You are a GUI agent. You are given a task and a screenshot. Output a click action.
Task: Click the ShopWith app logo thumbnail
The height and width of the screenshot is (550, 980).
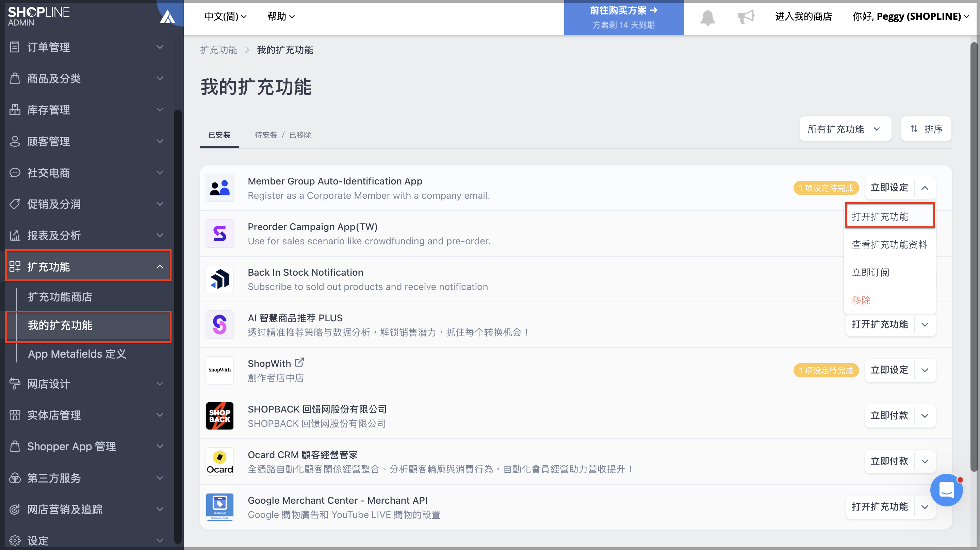click(220, 370)
